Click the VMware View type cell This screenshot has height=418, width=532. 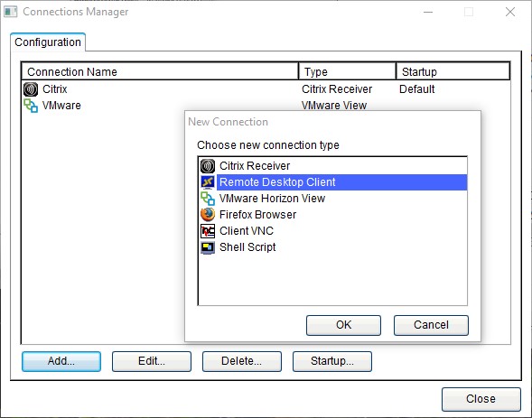pyautogui.click(x=334, y=106)
